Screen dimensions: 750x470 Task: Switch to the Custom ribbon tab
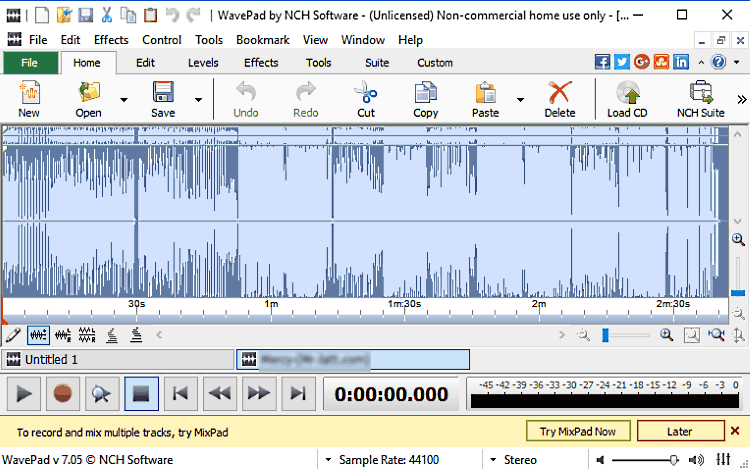pyautogui.click(x=435, y=63)
